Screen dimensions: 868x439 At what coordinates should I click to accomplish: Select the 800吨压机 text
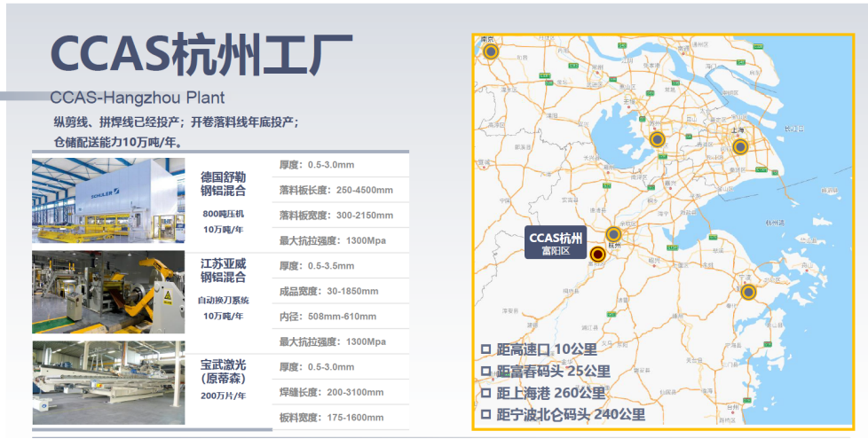click(x=223, y=214)
